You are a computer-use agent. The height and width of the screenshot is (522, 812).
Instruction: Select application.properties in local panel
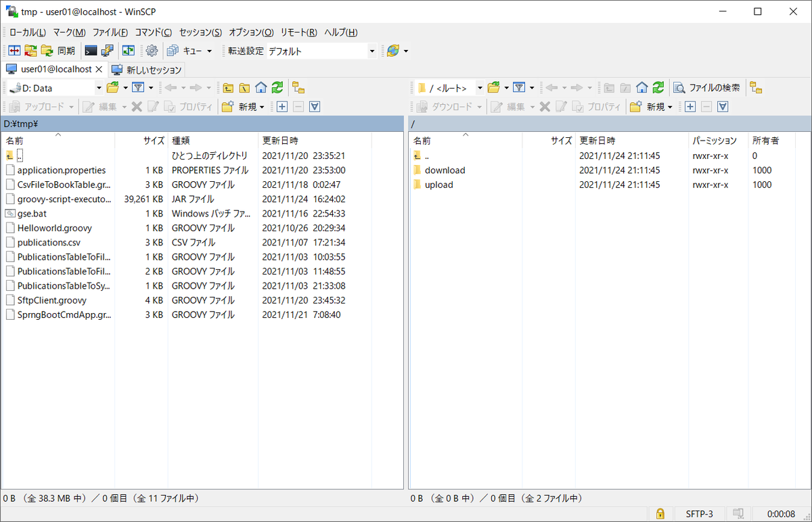62,170
